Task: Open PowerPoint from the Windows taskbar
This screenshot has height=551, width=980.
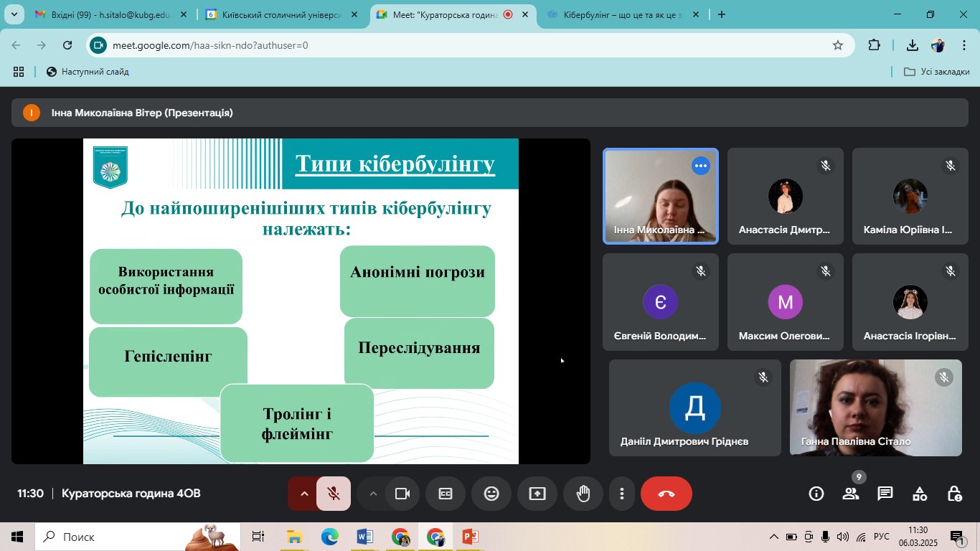Action: (470, 537)
